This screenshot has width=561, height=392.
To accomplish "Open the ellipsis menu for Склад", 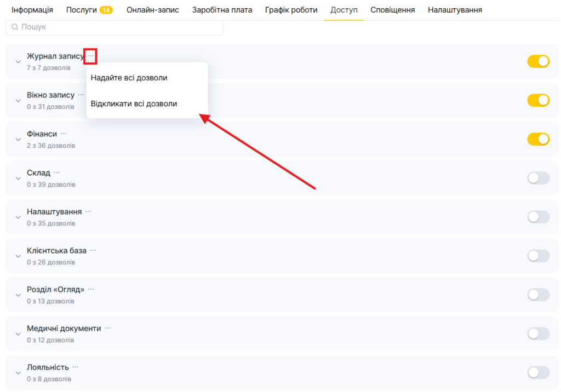I will pos(57,172).
